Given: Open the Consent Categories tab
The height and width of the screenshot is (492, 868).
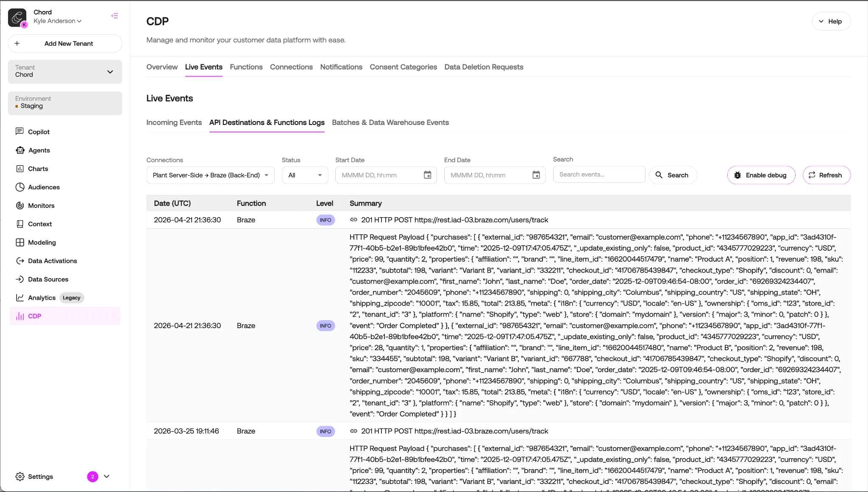Looking at the screenshot, I should pyautogui.click(x=403, y=67).
